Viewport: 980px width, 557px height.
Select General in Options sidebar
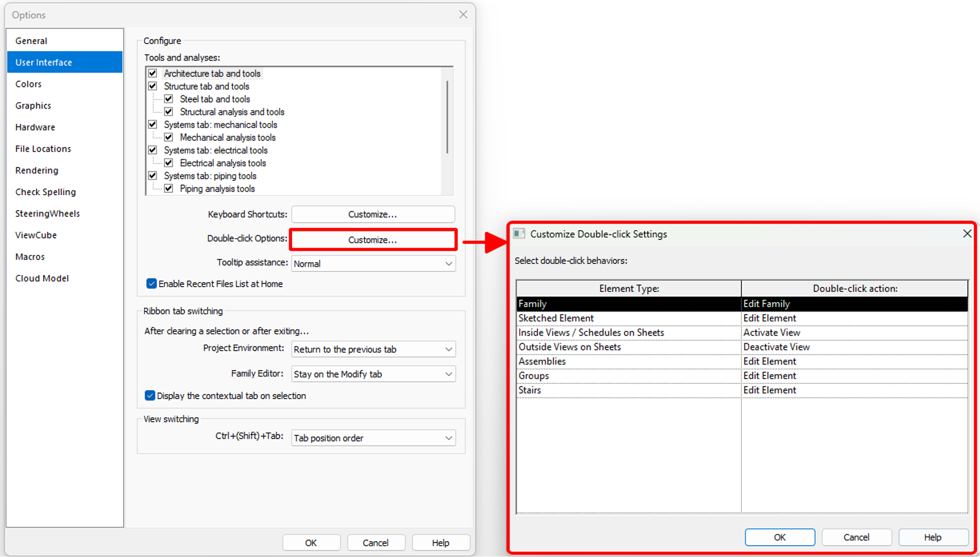[65, 41]
